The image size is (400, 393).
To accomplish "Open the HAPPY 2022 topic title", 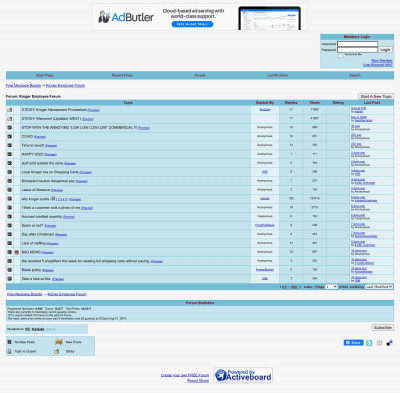I will tap(32, 154).
